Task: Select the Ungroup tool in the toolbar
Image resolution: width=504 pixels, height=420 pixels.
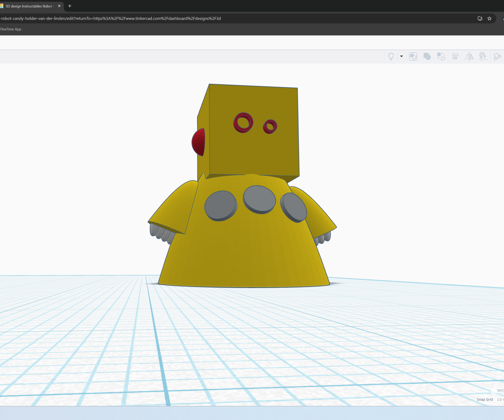Action: (441, 56)
